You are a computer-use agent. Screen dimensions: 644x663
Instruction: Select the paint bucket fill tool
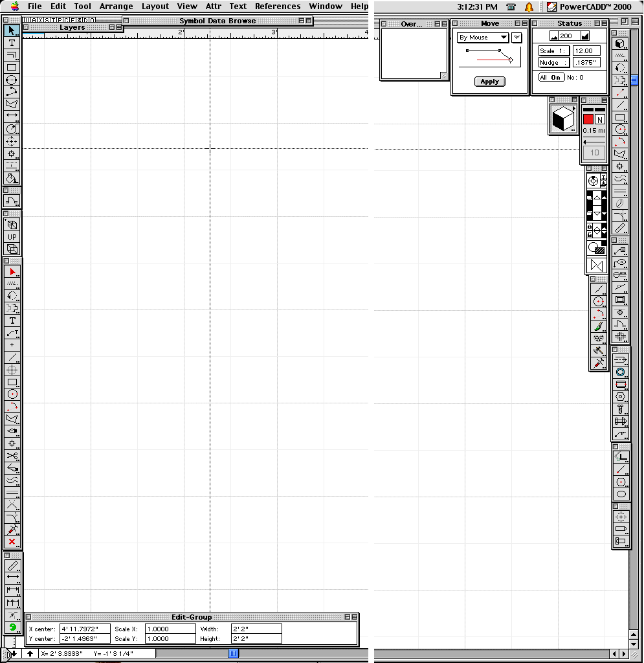pyautogui.click(x=12, y=178)
